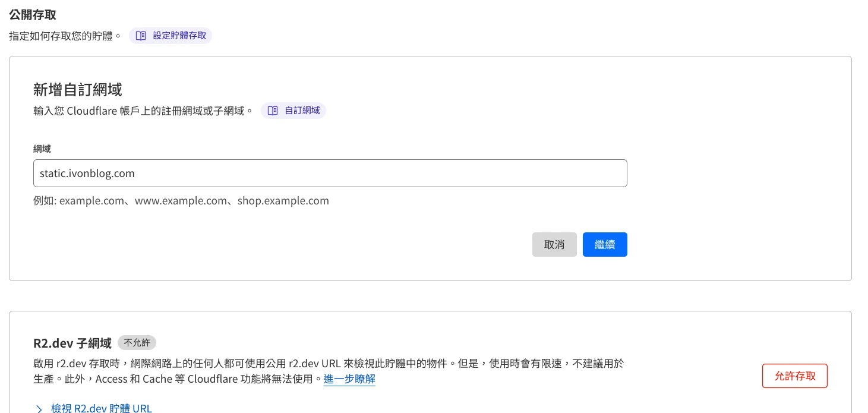
Task: Click the red 允許存取 button
Action: (794, 376)
